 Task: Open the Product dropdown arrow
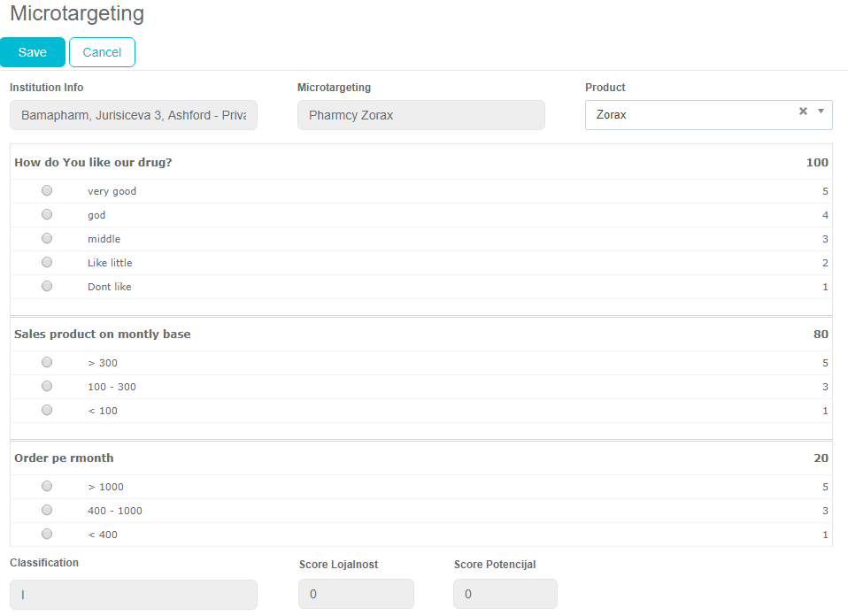pyautogui.click(x=821, y=112)
